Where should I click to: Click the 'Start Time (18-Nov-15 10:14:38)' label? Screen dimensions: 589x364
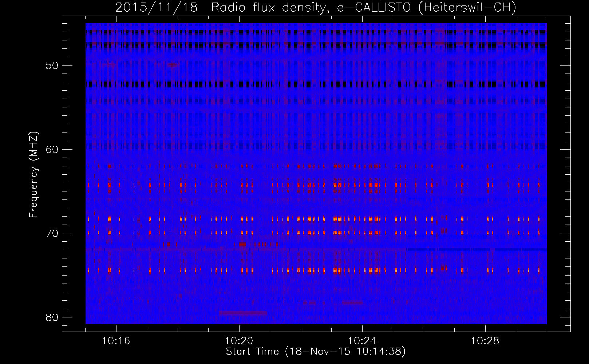point(316,352)
